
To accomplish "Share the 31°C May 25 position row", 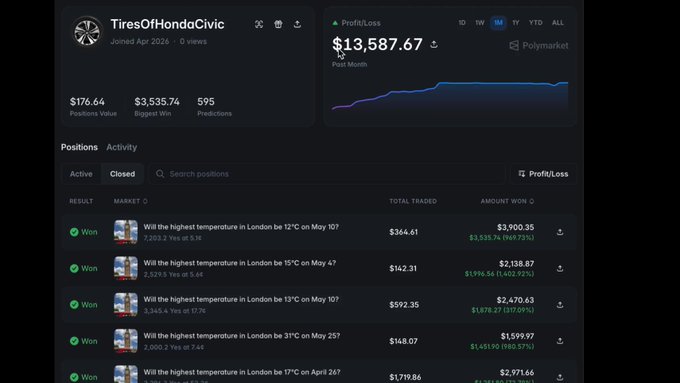I will click(x=560, y=341).
